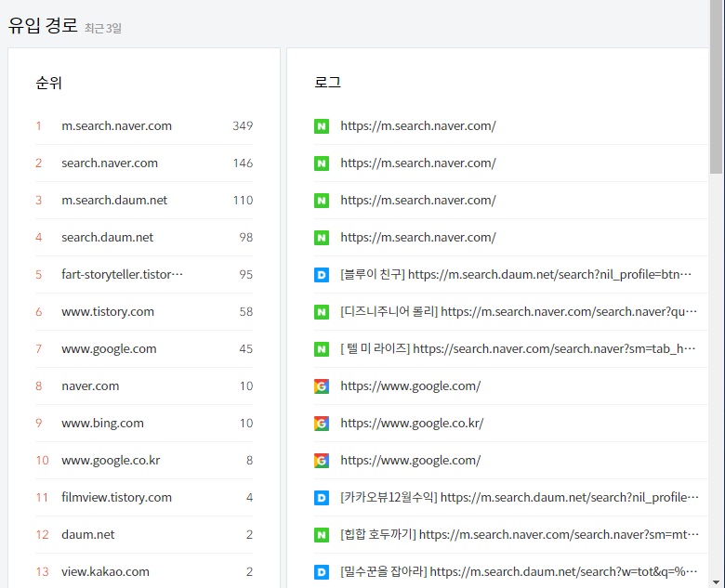Open the 블루이 친구 Daum search log link
This screenshot has width=725, height=588.
pos(516,275)
